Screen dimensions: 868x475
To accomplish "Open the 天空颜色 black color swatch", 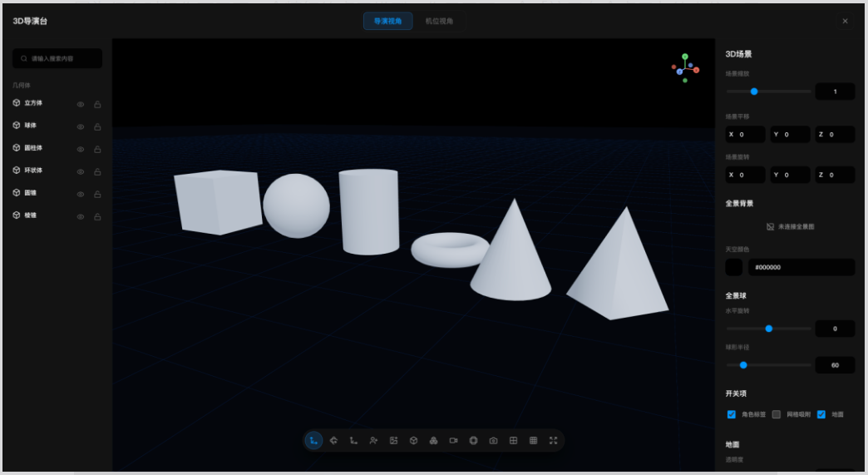I will 734,267.
